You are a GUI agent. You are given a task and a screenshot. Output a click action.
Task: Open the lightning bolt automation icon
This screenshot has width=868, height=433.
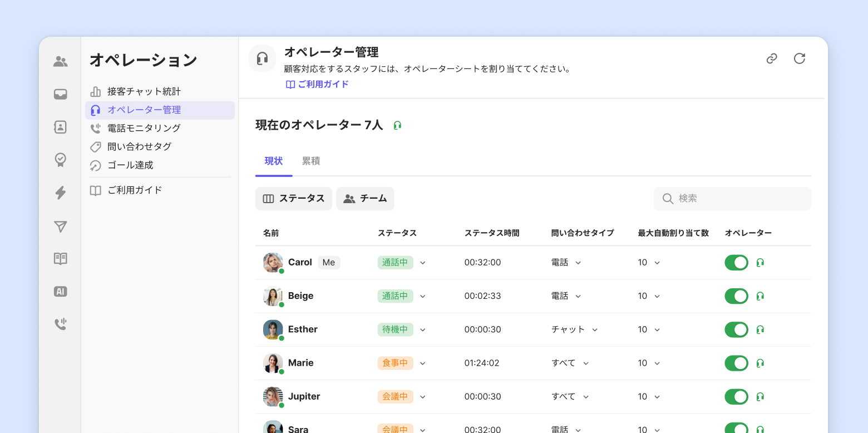[60, 193]
